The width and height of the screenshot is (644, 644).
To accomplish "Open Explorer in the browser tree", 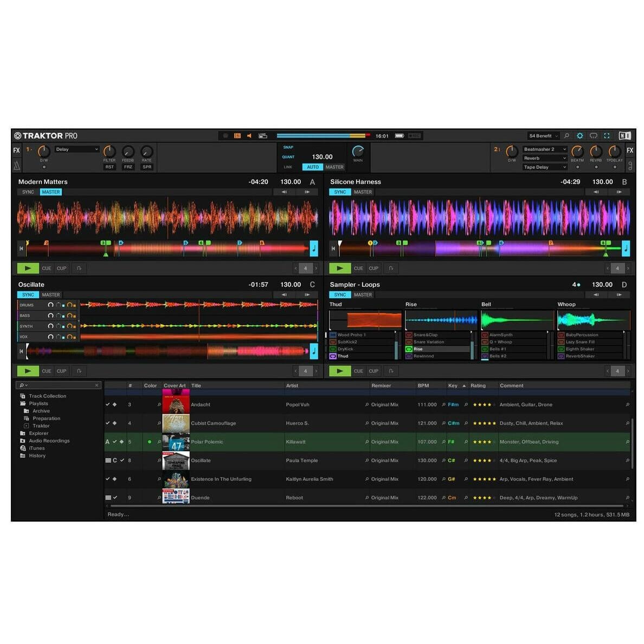I will pos(38,433).
